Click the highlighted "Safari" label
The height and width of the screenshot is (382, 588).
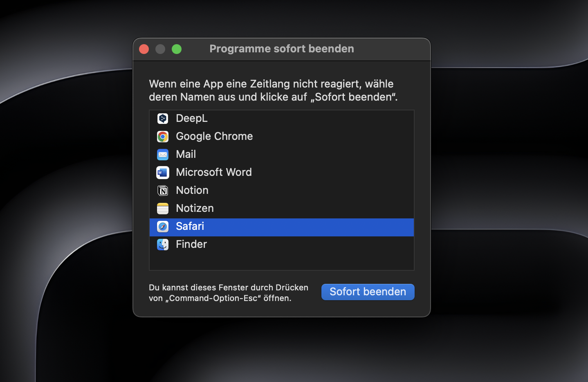click(190, 226)
